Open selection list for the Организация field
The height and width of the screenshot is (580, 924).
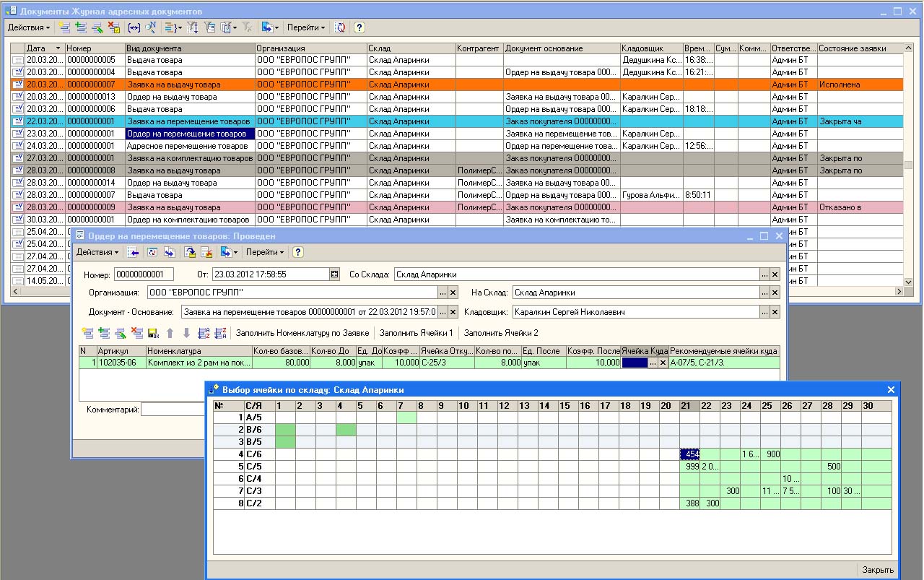coord(442,293)
